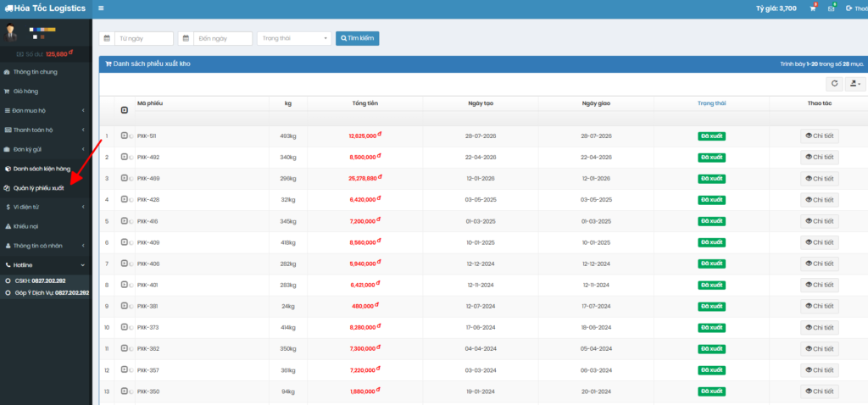This screenshot has width=868, height=405.
Task: Toggle the sidebar hamburger menu icon
Action: 101,8
